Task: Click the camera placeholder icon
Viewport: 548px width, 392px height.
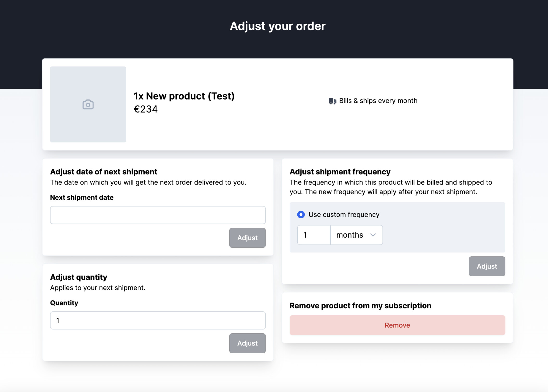Action: pos(88,104)
